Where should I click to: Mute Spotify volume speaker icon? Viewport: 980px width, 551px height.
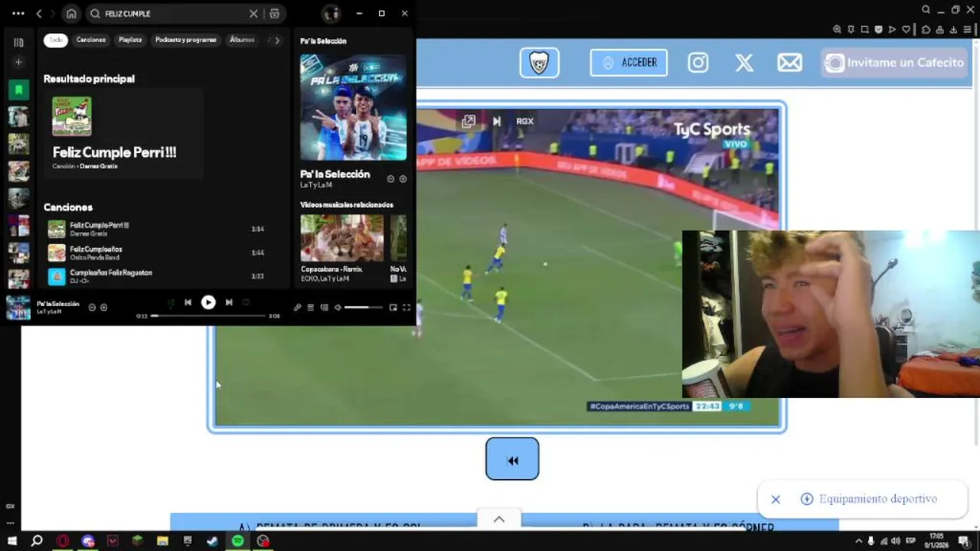point(338,308)
